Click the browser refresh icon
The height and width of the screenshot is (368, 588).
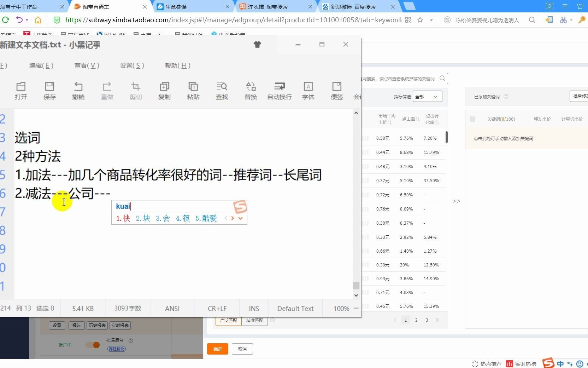5,20
